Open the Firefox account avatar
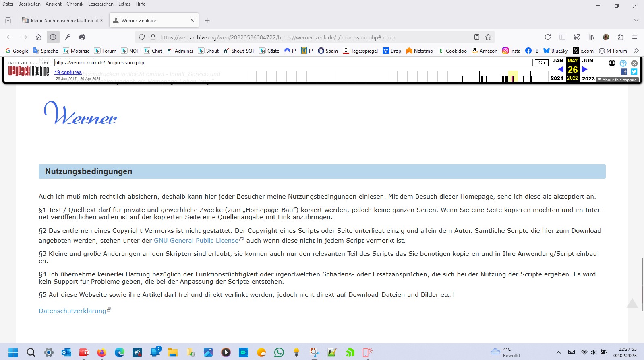The width and height of the screenshot is (644, 360). tap(606, 37)
